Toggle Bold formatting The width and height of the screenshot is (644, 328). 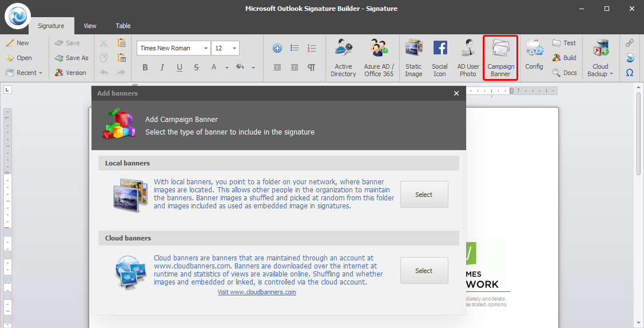(x=145, y=68)
